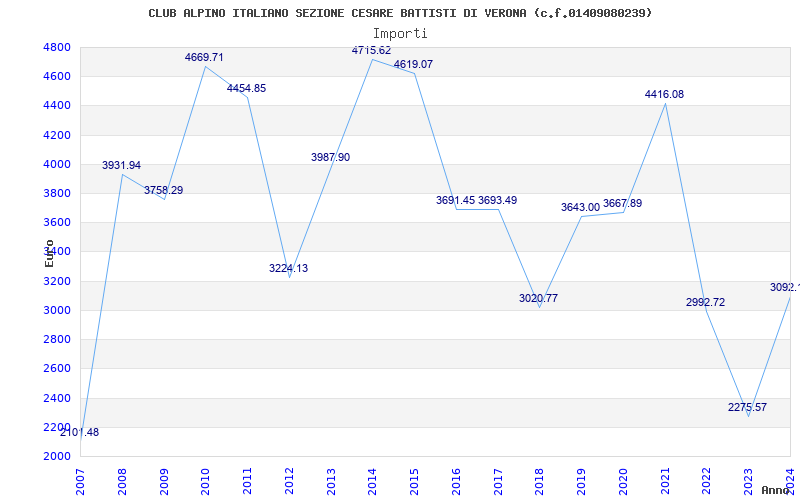Click the 4400 y-axis value
The height and width of the screenshot is (500, 800).
click(57, 106)
